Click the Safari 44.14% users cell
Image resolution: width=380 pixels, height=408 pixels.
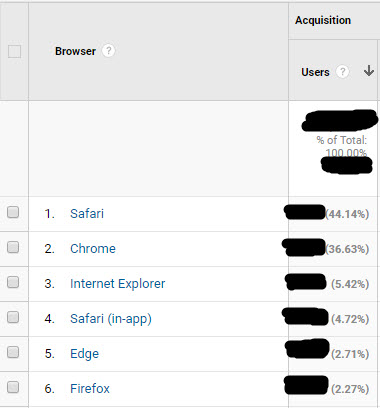click(x=333, y=214)
